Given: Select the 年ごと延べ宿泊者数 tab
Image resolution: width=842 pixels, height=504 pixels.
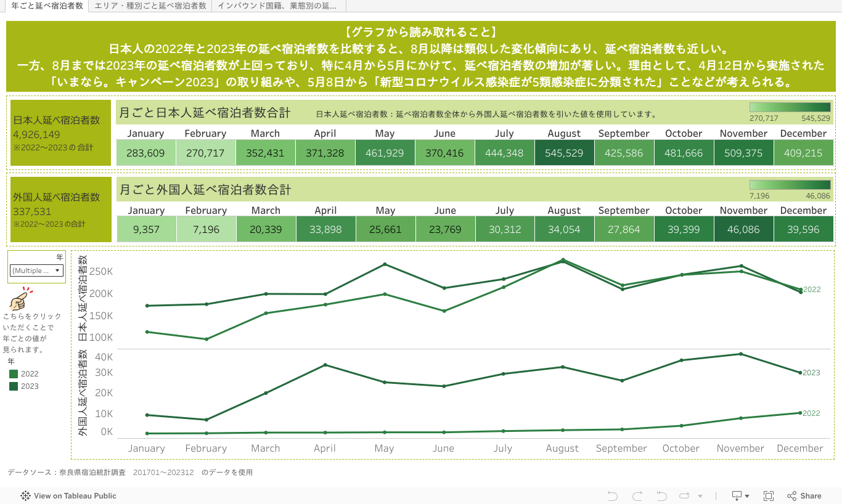Looking at the screenshot, I should point(47,6).
